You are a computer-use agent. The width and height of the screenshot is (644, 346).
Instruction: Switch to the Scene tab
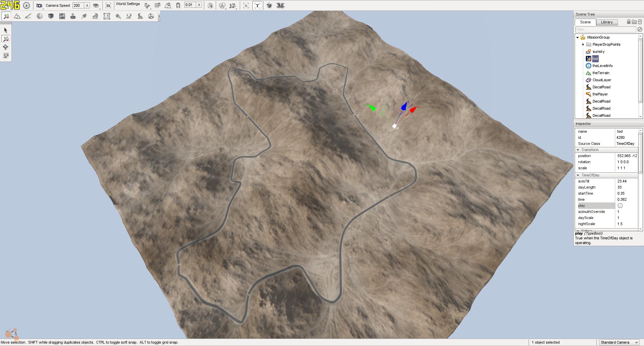click(x=585, y=22)
